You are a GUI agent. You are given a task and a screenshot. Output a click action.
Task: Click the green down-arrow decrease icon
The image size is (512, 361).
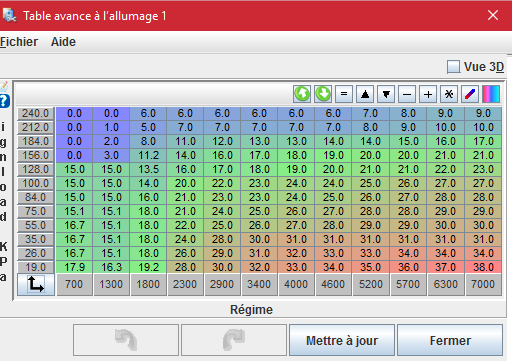(x=323, y=94)
